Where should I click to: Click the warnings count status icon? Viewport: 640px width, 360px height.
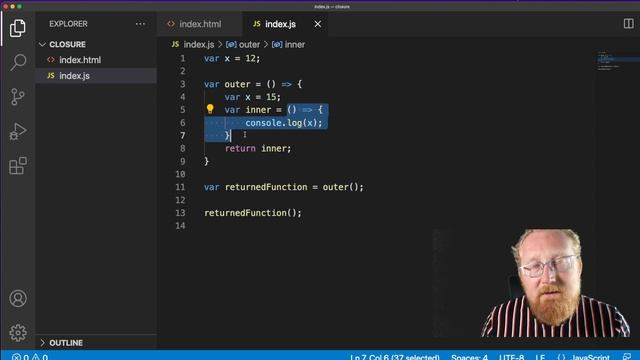tap(40, 357)
